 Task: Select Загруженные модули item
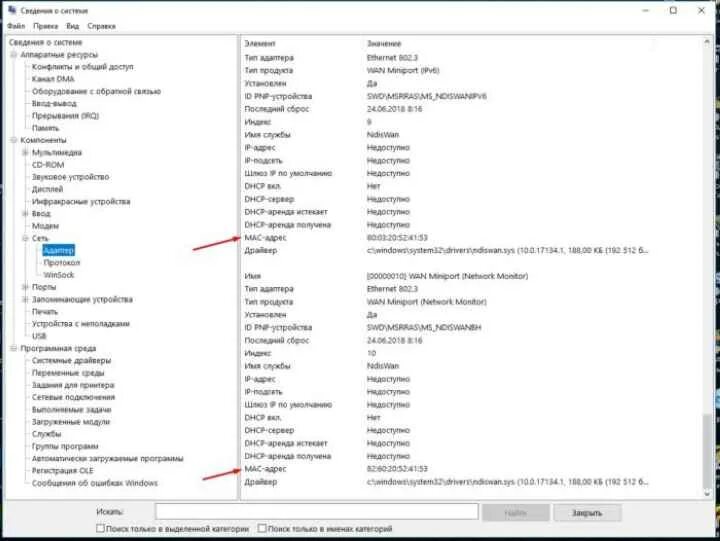click(71, 422)
